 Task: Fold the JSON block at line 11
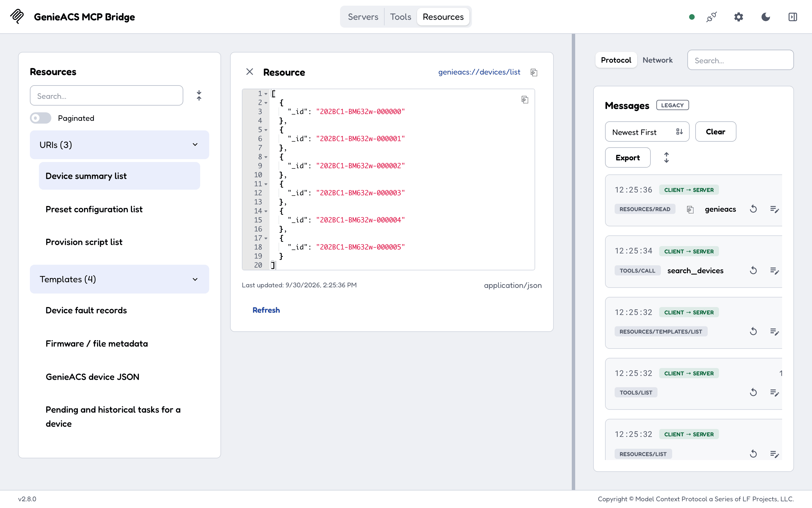click(x=266, y=184)
